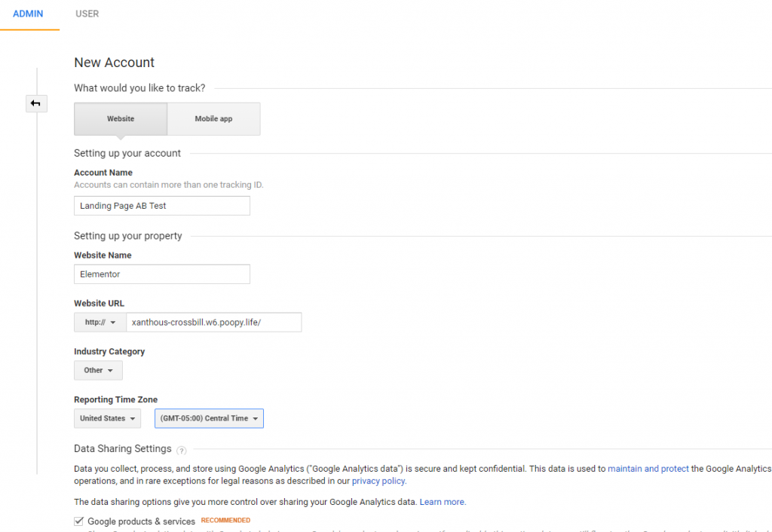772x532 pixels.
Task: Follow the maintain and protect link
Action: (x=648, y=469)
